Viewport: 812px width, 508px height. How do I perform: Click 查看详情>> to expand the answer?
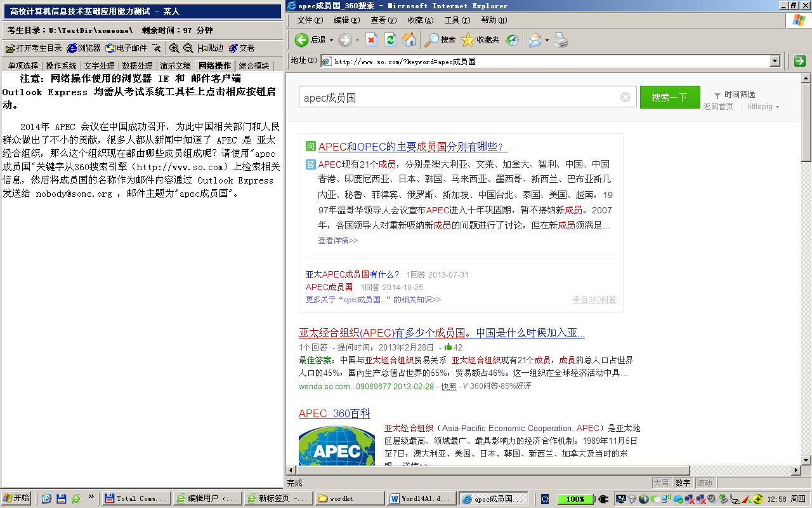pos(337,241)
